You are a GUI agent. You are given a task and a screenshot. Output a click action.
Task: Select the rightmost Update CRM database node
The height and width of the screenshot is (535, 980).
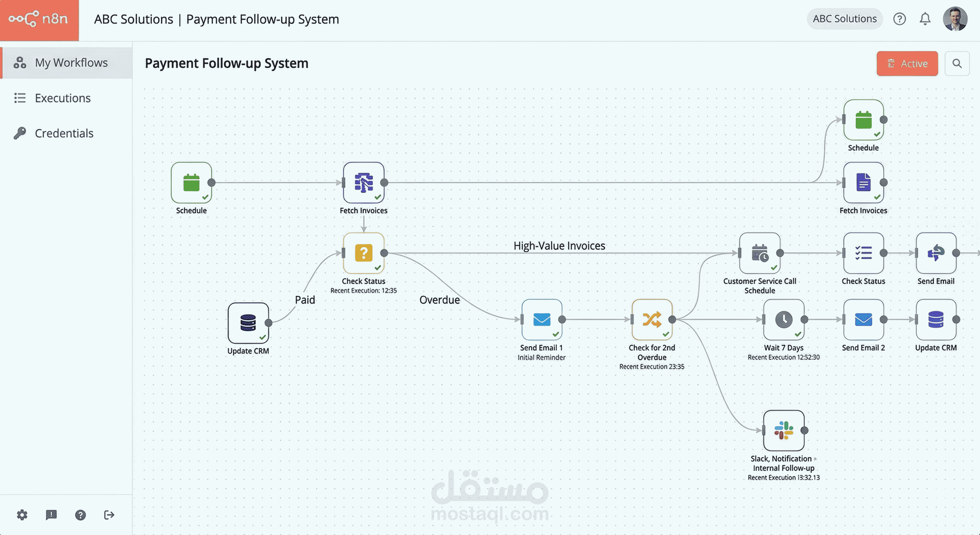click(936, 320)
